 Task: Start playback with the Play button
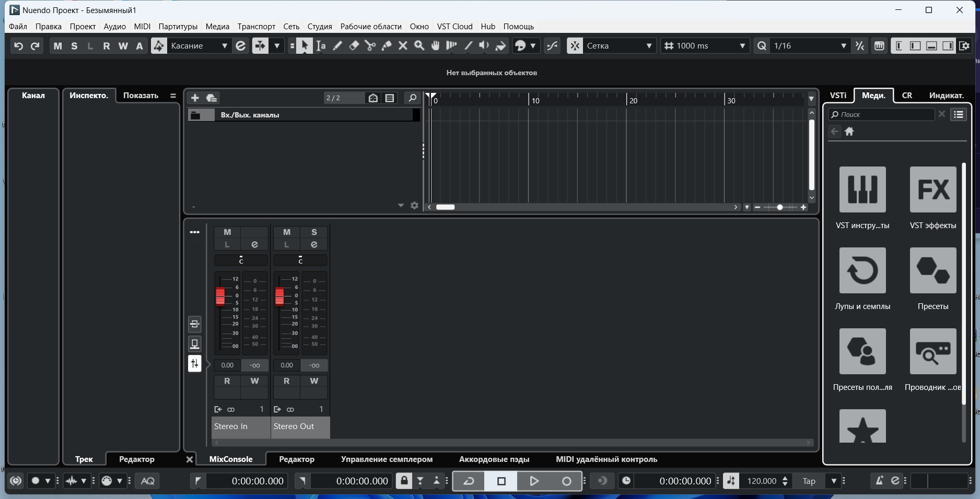[534, 481]
